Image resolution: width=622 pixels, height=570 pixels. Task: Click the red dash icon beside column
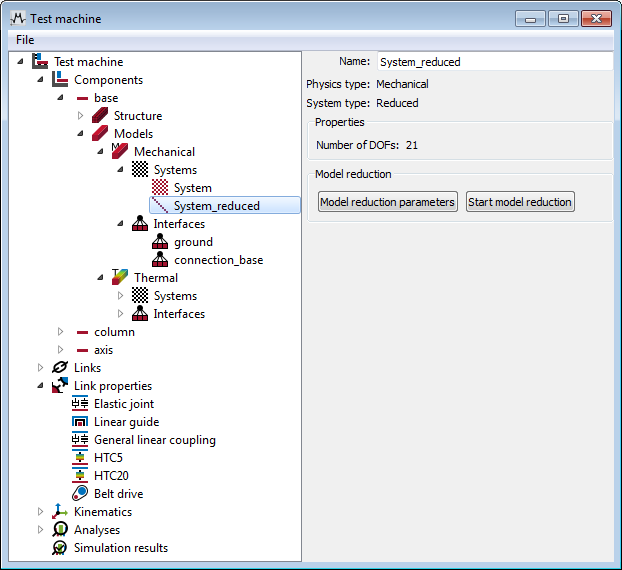click(82, 332)
